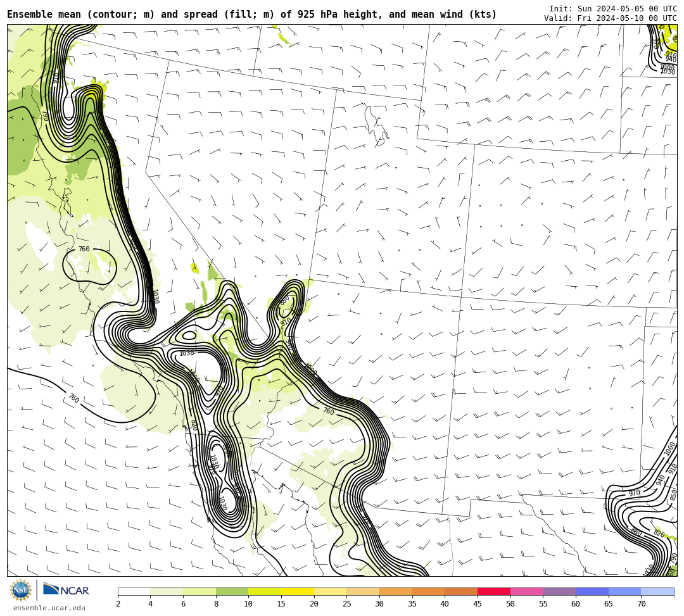
Task: Pick the red 45–50 m colorbar segment
Action: (x=494, y=591)
